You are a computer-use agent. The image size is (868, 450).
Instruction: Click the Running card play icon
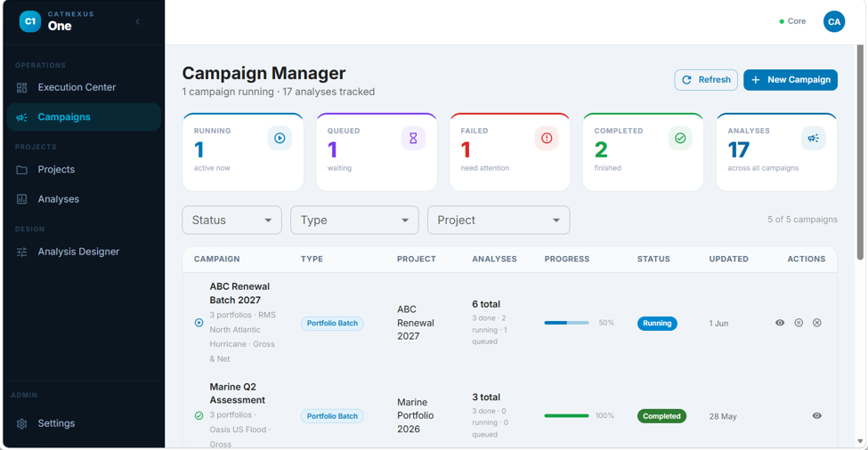[x=280, y=138]
